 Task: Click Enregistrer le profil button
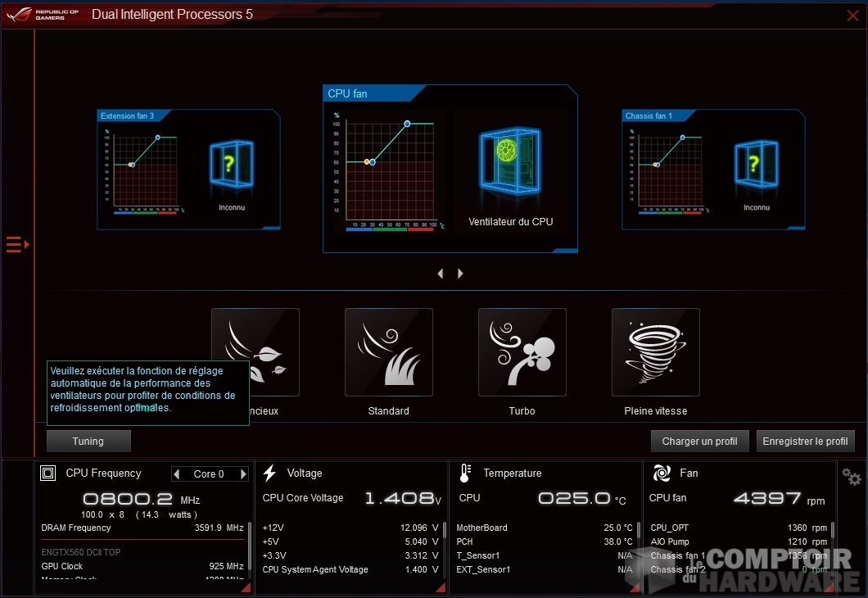point(805,442)
